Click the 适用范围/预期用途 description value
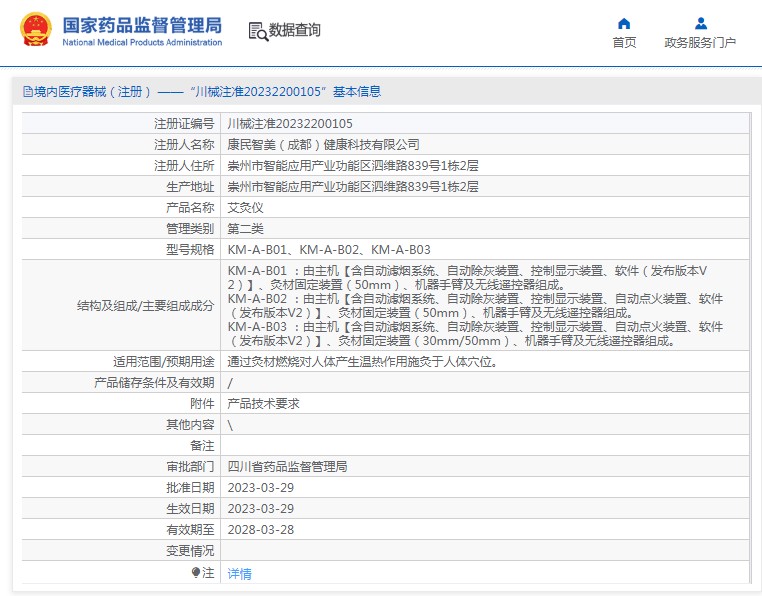This screenshot has height=596, width=762. click(x=363, y=362)
